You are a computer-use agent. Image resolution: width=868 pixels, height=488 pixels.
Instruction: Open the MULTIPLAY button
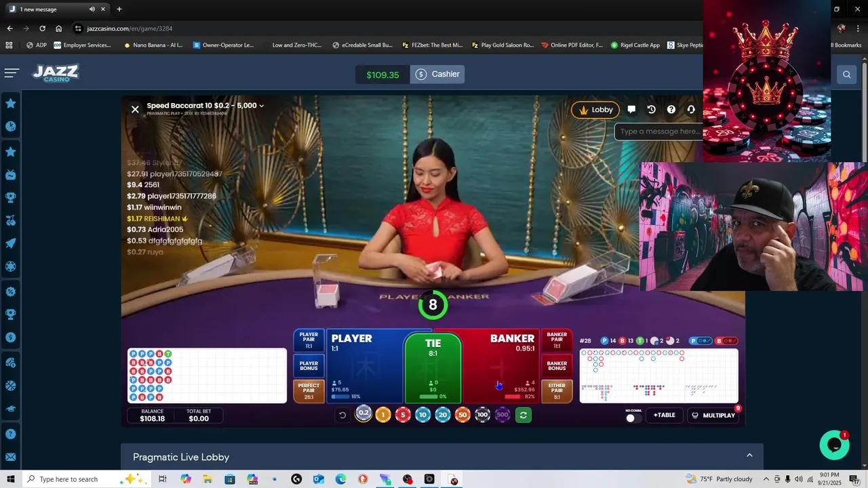[713, 415]
